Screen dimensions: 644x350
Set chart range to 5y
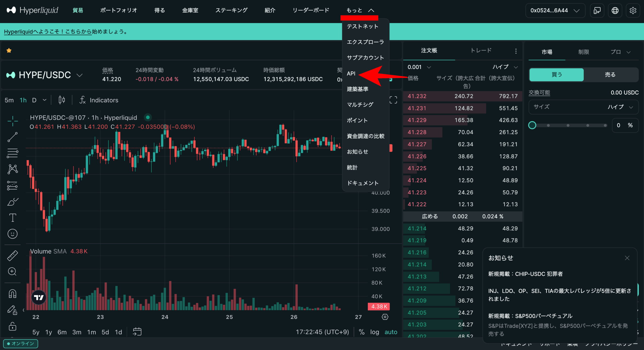click(36, 332)
